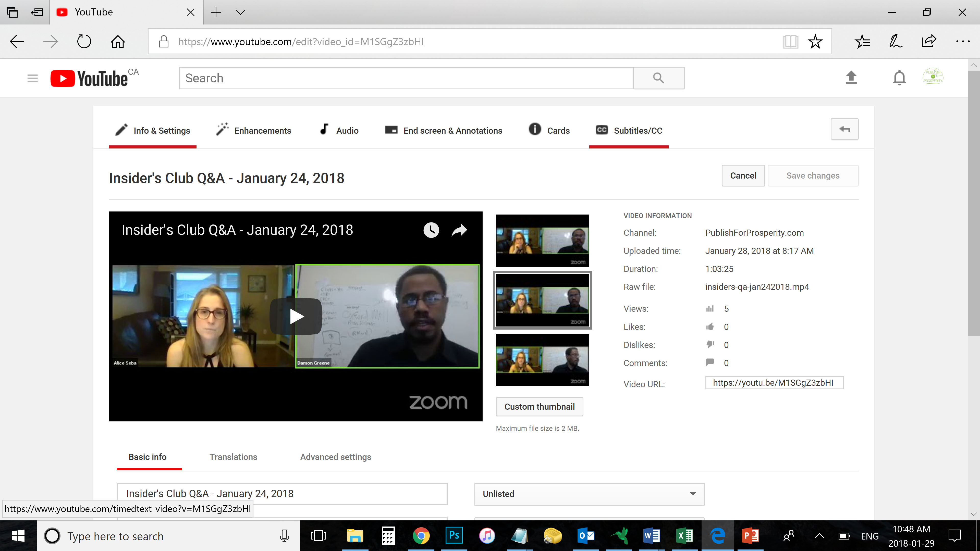Image resolution: width=980 pixels, height=551 pixels.
Task: Open Calculator from taskbar
Action: click(x=388, y=536)
